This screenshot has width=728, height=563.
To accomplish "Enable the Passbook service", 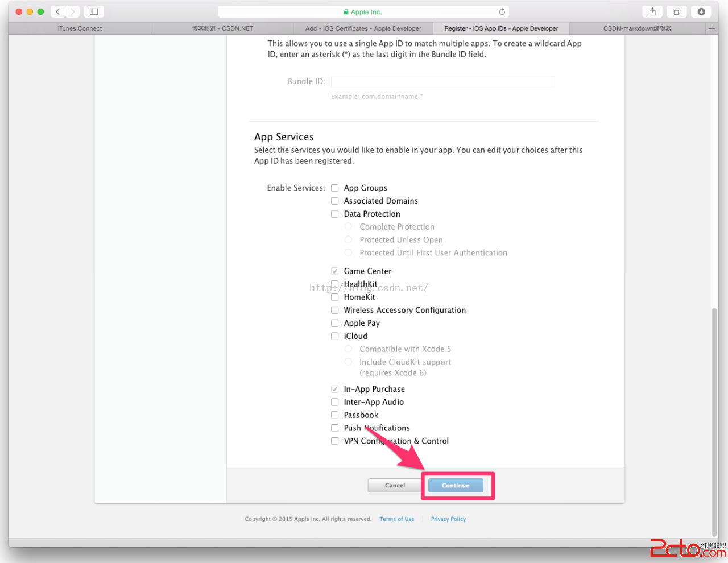I will click(335, 416).
